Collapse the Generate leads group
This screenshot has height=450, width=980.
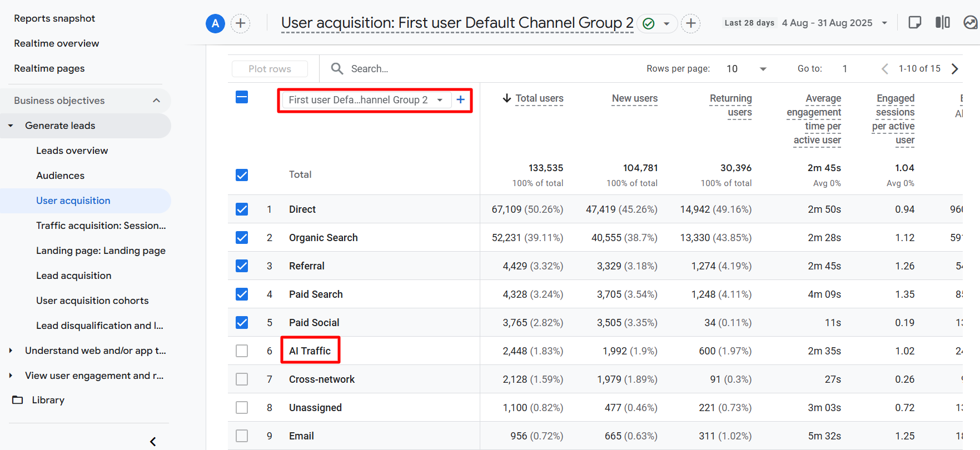pos(11,126)
